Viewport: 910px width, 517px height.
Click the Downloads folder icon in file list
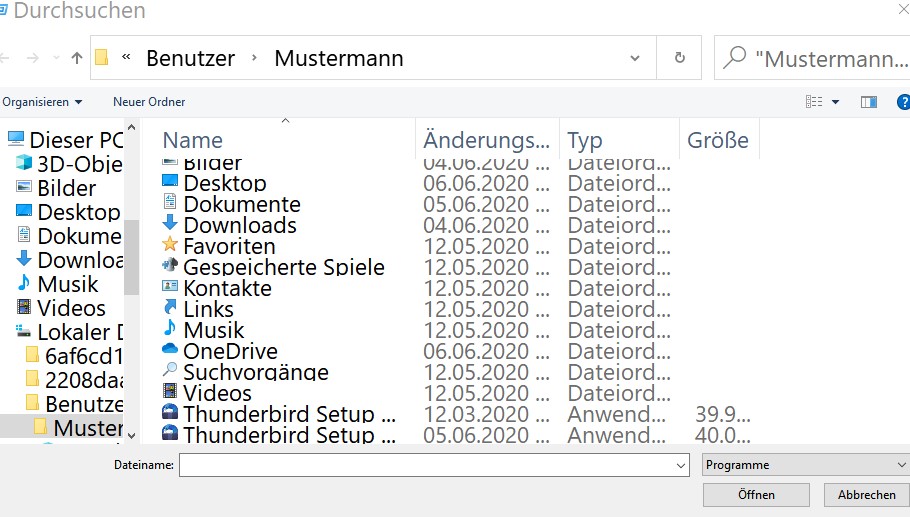170,225
